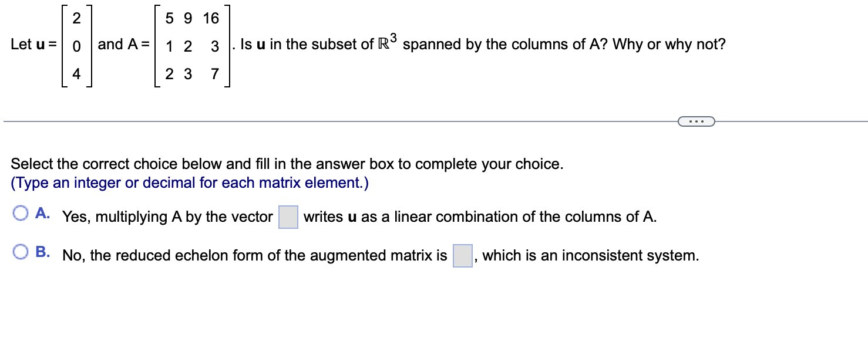
Task: Select the box after 'augmented matrix is'
Action: coord(463,256)
